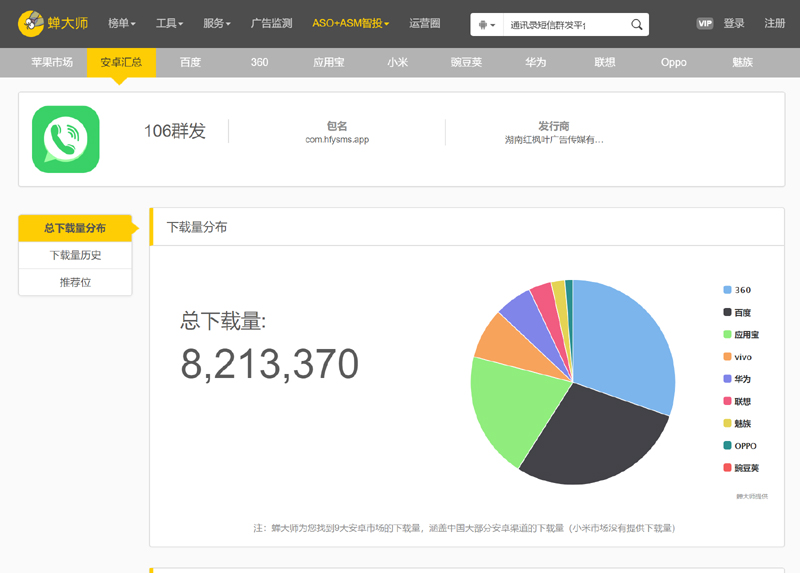This screenshot has width=800, height=573.
Task: Expand the 榜单 dropdown menu
Action: click(x=121, y=23)
